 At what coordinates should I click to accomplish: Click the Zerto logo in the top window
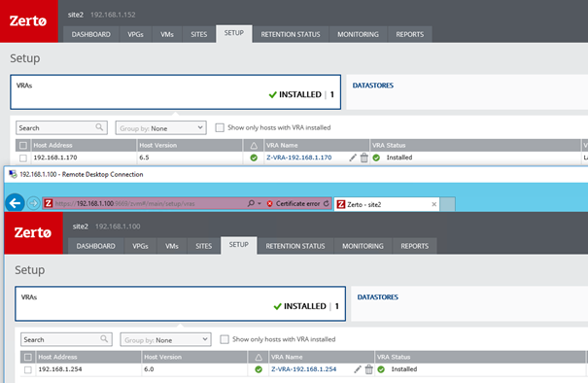pos(28,21)
